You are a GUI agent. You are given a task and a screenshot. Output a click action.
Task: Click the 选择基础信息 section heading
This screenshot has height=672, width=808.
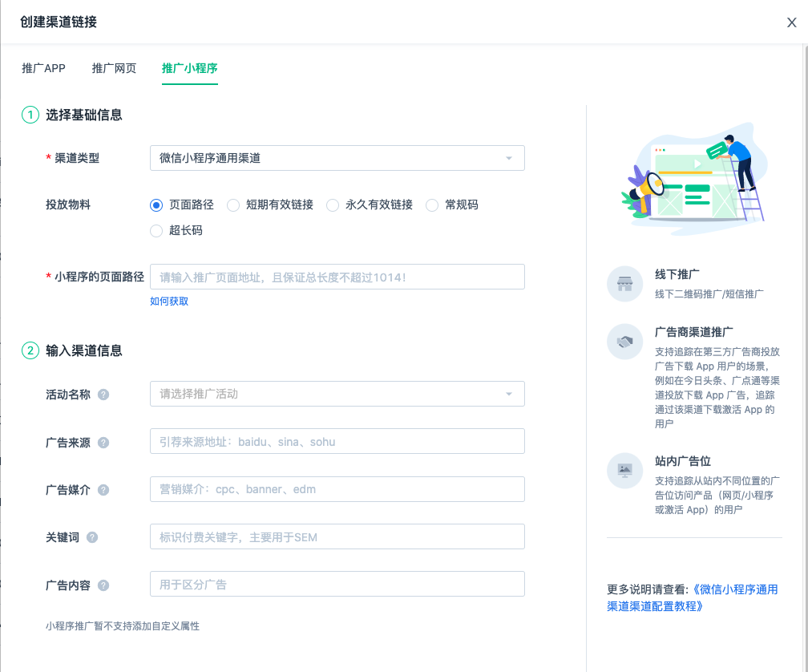(84, 115)
